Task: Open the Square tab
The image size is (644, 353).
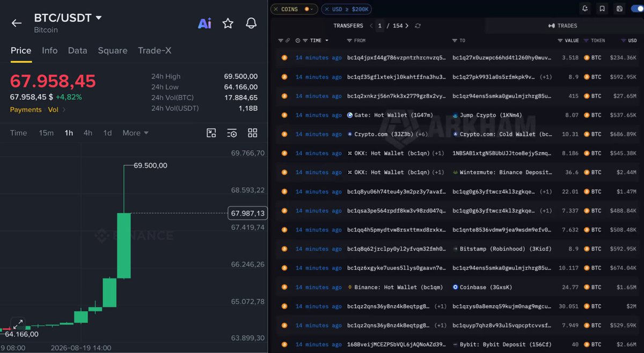Action: (113, 50)
